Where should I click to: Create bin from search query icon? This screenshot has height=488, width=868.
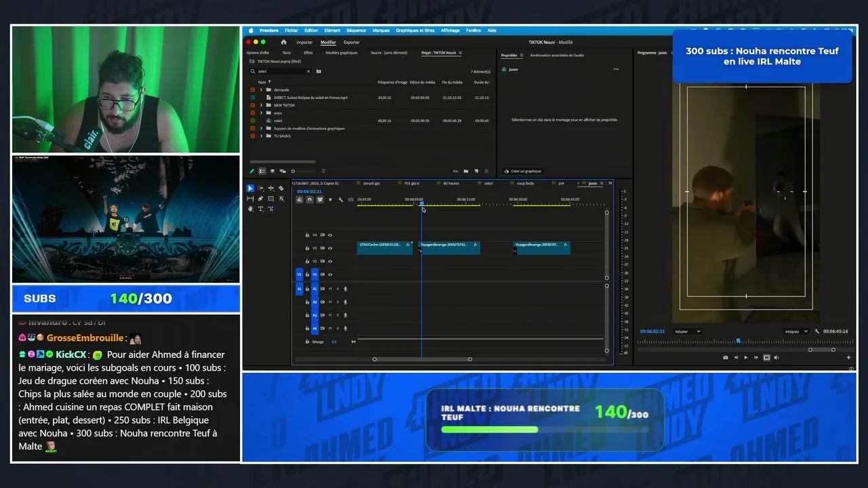tap(319, 71)
